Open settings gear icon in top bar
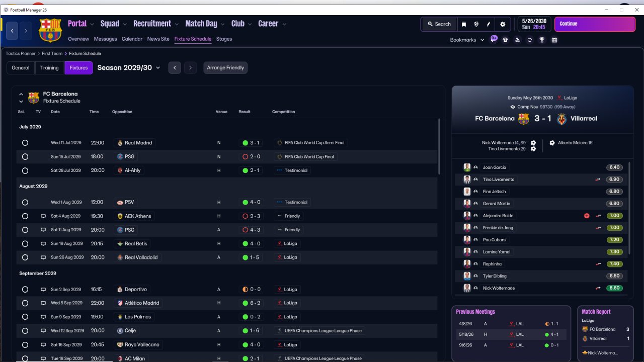 [503, 24]
